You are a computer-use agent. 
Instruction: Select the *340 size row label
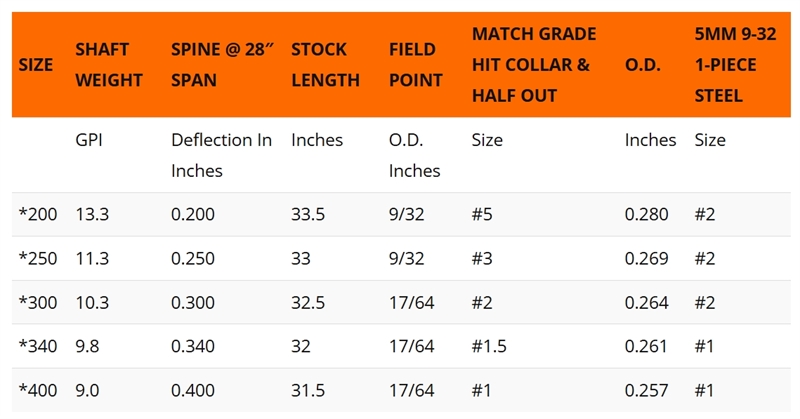pos(37,346)
